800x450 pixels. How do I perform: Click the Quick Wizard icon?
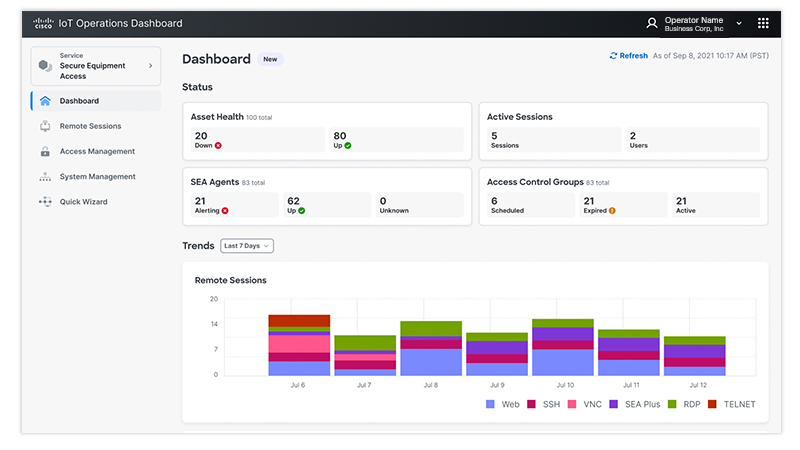click(x=45, y=202)
